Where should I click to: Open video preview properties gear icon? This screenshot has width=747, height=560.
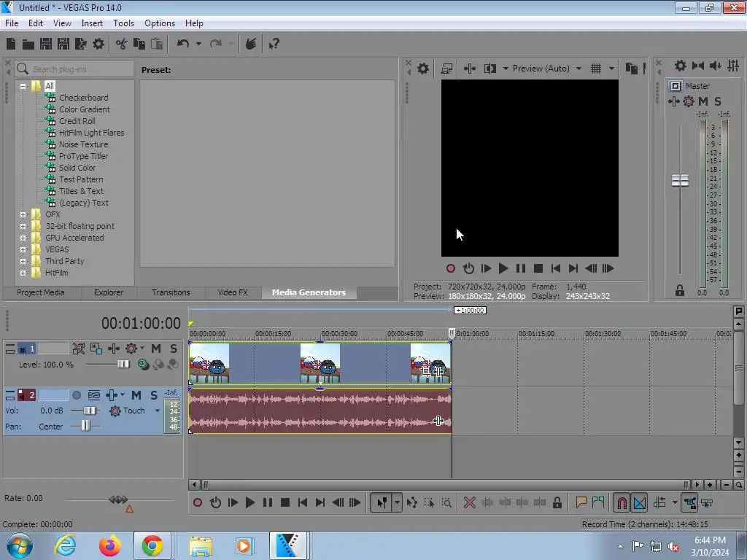tap(423, 69)
